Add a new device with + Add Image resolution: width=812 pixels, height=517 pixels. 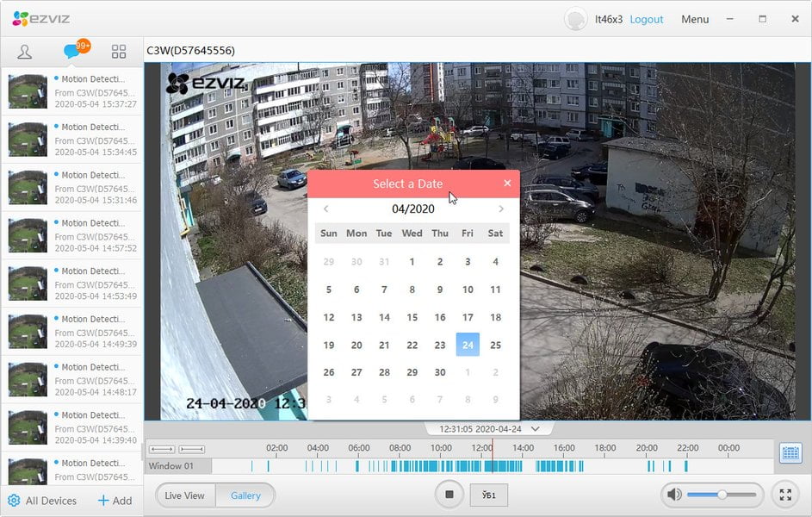[x=115, y=501]
